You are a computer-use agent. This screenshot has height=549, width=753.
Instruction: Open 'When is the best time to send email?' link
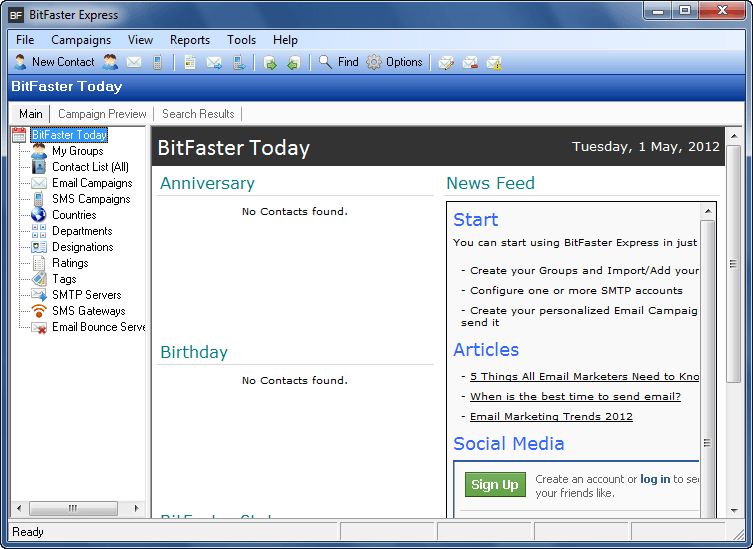(575, 397)
